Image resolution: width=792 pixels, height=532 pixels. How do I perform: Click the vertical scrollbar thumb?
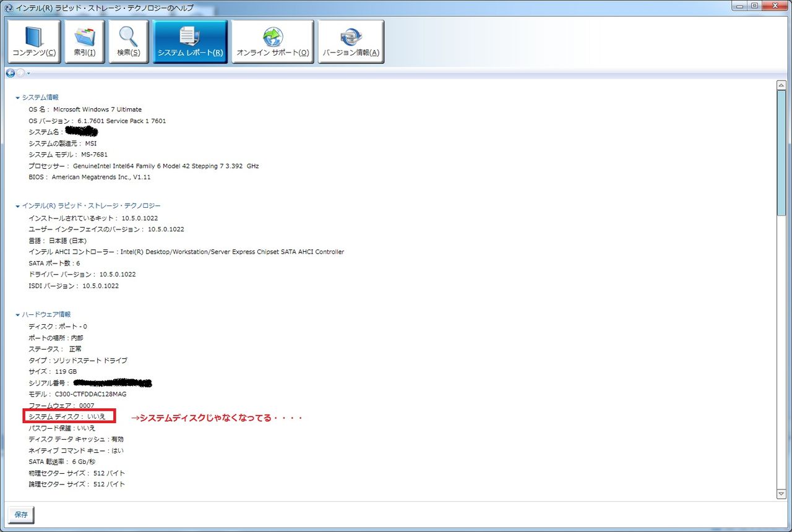[x=781, y=153]
